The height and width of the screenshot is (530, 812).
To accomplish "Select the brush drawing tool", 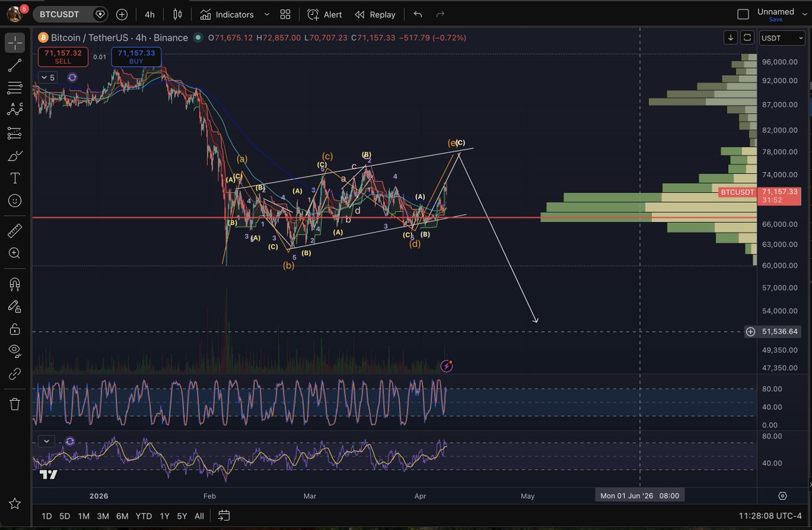I will 15,156.
